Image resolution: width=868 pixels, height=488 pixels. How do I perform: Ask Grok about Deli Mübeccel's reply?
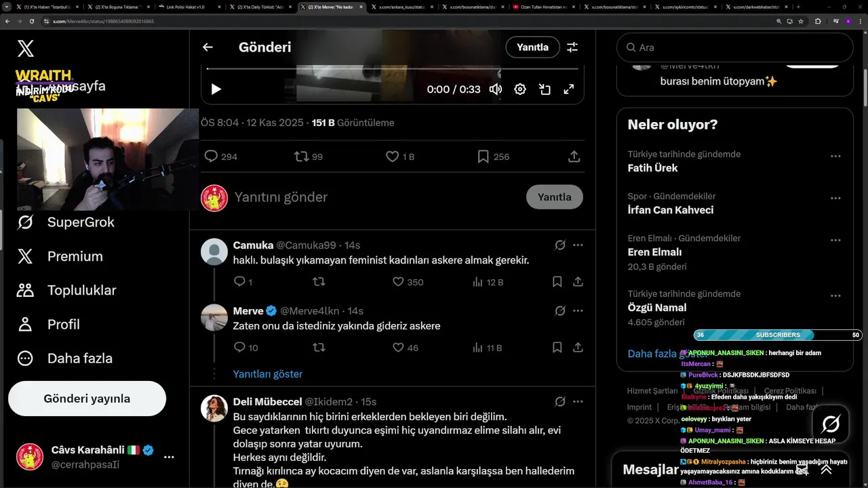tap(560, 401)
